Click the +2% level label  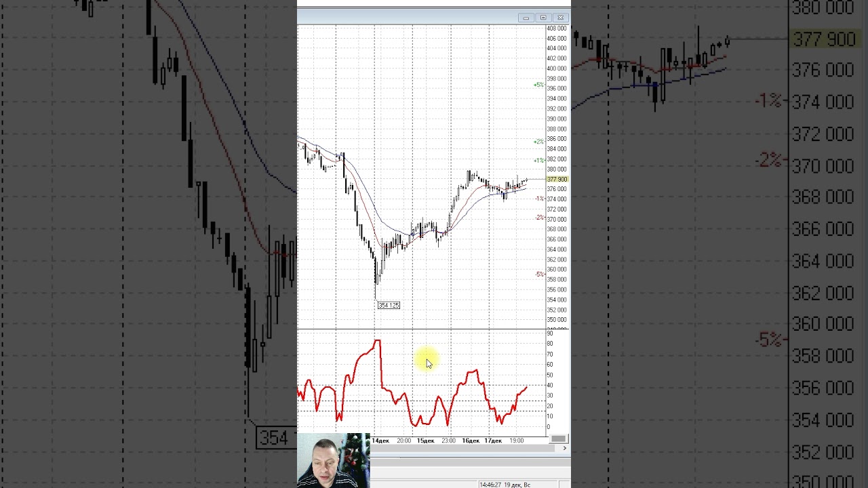click(538, 142)
